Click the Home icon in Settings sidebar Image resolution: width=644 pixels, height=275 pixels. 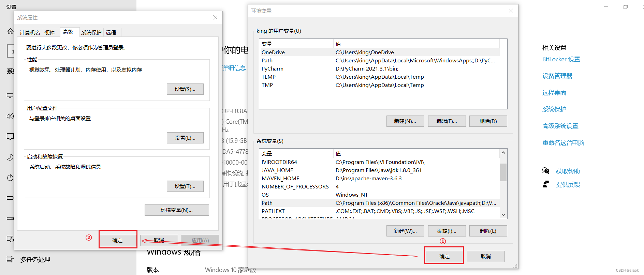point(11,31)
